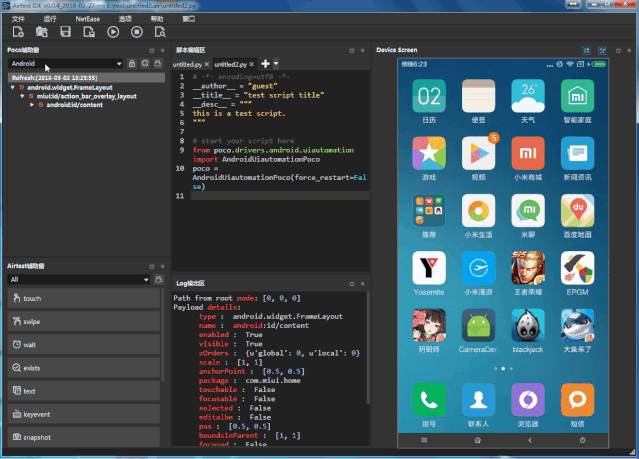This screenshot has width=639, height=459.
Task: Select android.widget.FrameLayout tree item
Action: tap(70, 87)
